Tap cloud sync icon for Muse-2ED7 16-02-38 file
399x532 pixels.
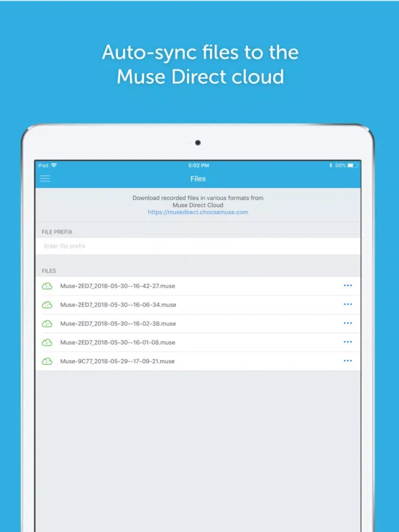(x=47, y=323)
